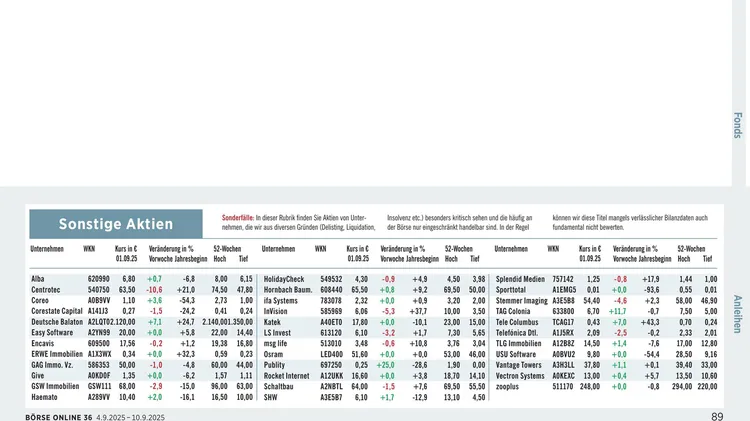Image resolution: width=750 pixels, height=421 pixels.
Task: Click the Alba company row name
Action: pos(38,279)
